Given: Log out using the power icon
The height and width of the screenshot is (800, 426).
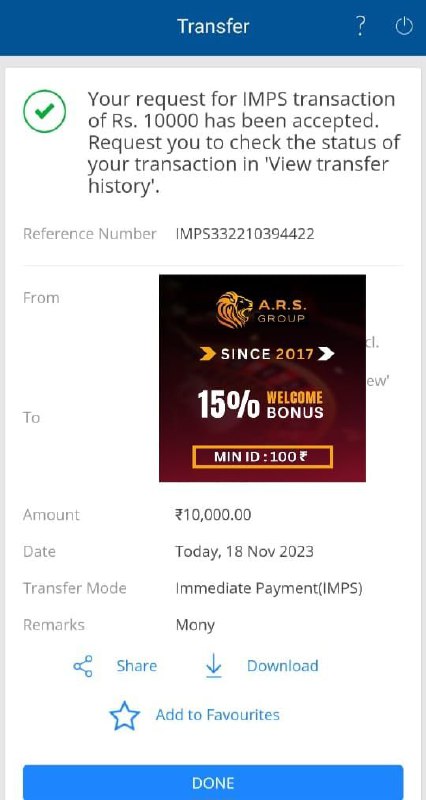Looking at the screenshot, I should click(x=404, y=26).
